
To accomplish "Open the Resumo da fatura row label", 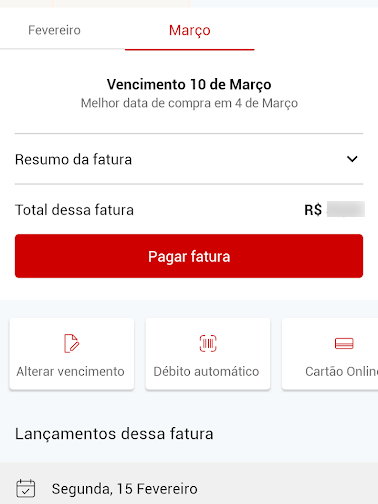I will coord(73,159).
